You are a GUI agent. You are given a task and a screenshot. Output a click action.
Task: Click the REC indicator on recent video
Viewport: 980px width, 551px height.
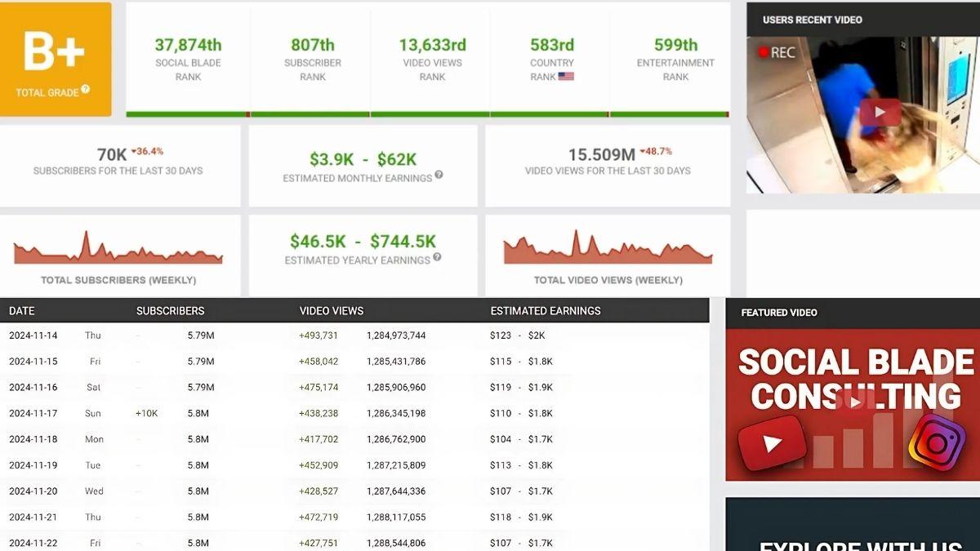point(777,52)
